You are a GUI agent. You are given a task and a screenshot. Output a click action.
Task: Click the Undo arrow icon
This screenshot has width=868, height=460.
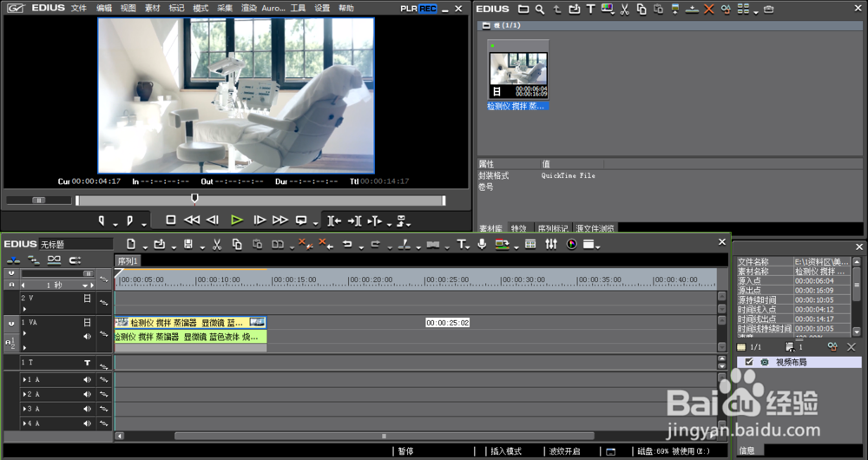pos(347,244)
